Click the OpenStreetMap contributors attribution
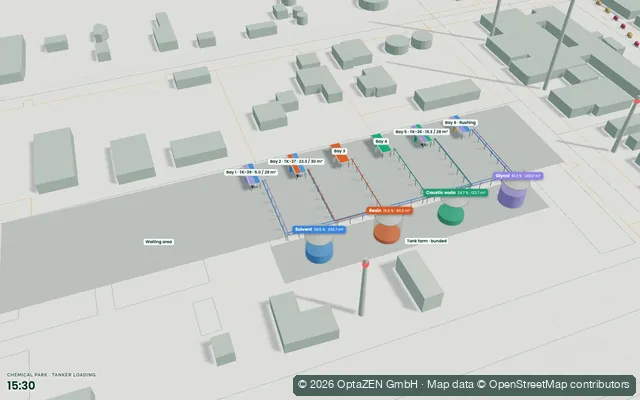640x400 pixels. click(x=558, y=384)
